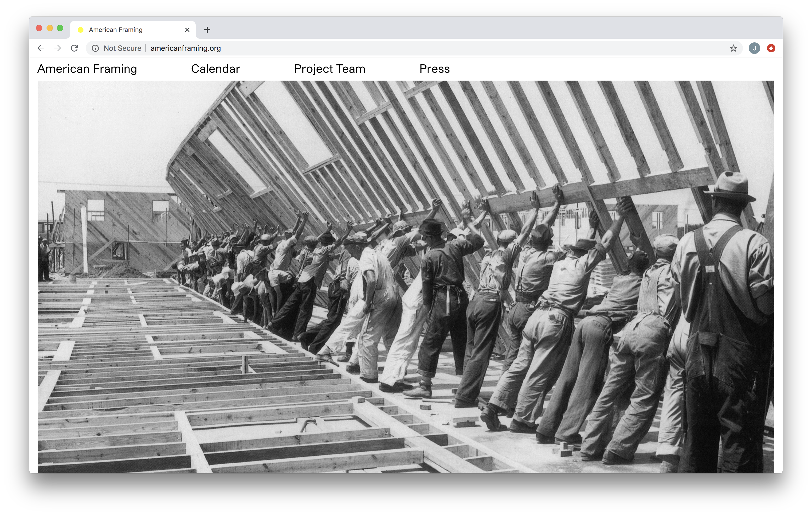Click the American Framing home link
The width and height of the screenshot is (812, 515).
tap(87, 69)
